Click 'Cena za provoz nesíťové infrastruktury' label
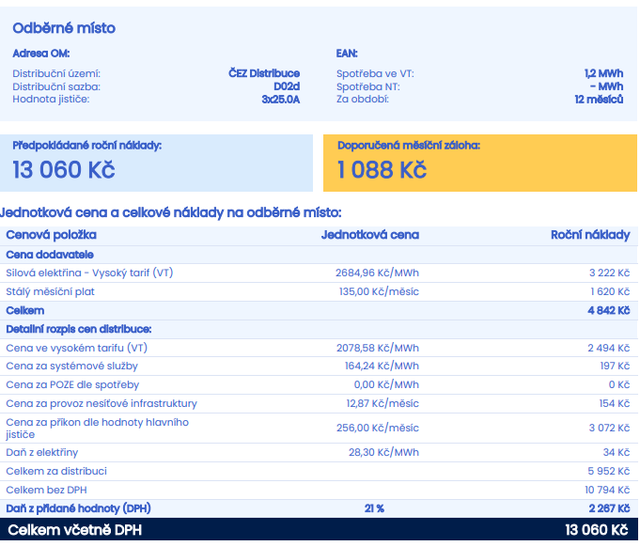The image size is (640, 546). coord(101,404)
